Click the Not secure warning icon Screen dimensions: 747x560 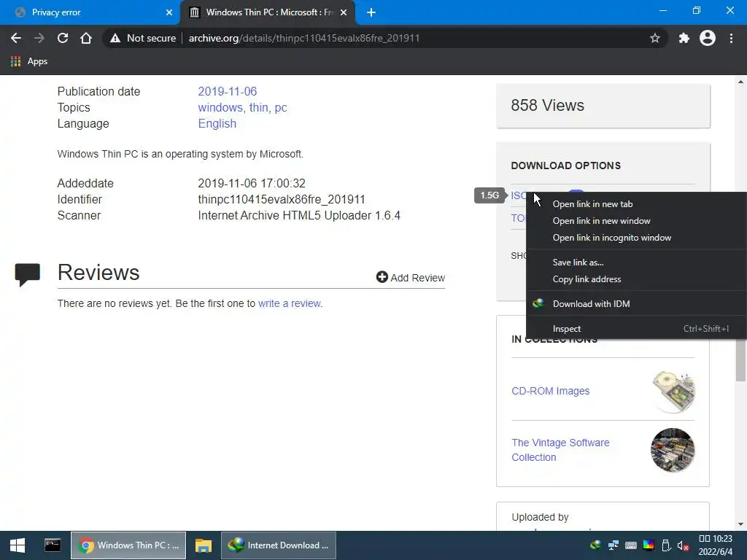(115, 38)
